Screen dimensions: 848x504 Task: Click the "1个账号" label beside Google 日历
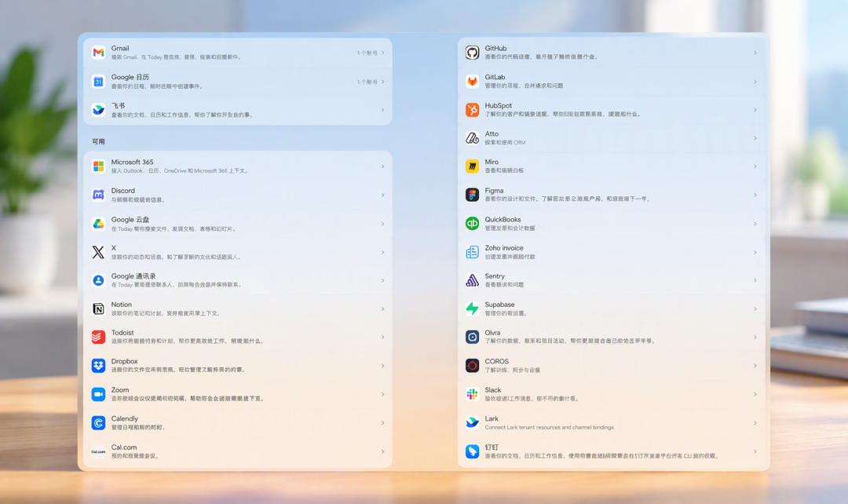click(367, 82)
